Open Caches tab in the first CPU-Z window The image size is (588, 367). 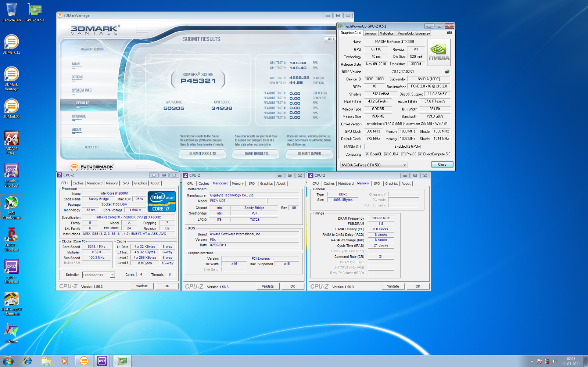coord(78,183)
